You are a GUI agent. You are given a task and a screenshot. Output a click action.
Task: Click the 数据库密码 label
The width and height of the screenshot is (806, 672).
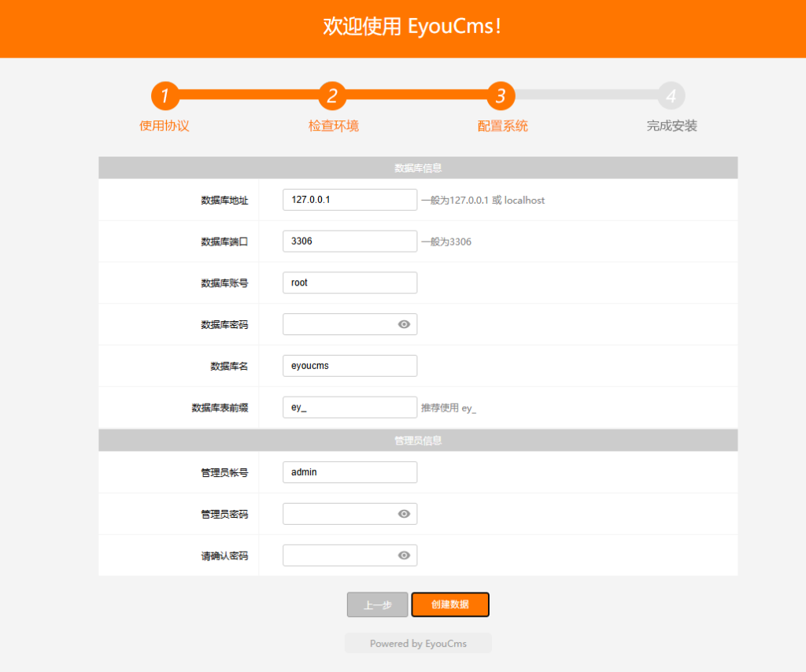point(224,325)
